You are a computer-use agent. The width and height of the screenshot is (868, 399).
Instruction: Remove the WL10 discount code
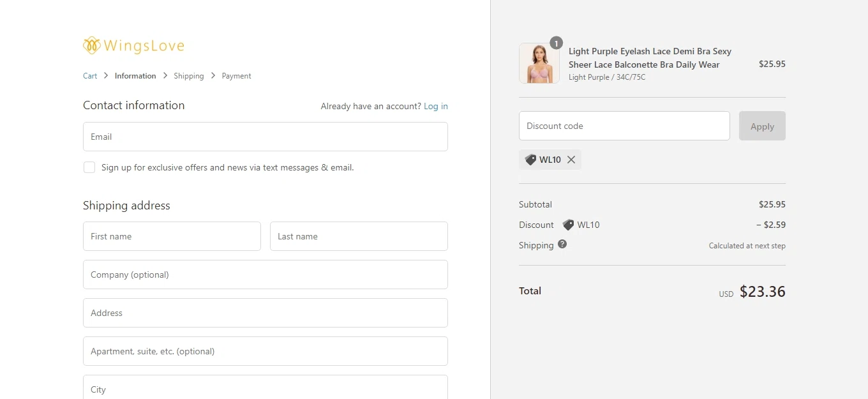[571, 160]
